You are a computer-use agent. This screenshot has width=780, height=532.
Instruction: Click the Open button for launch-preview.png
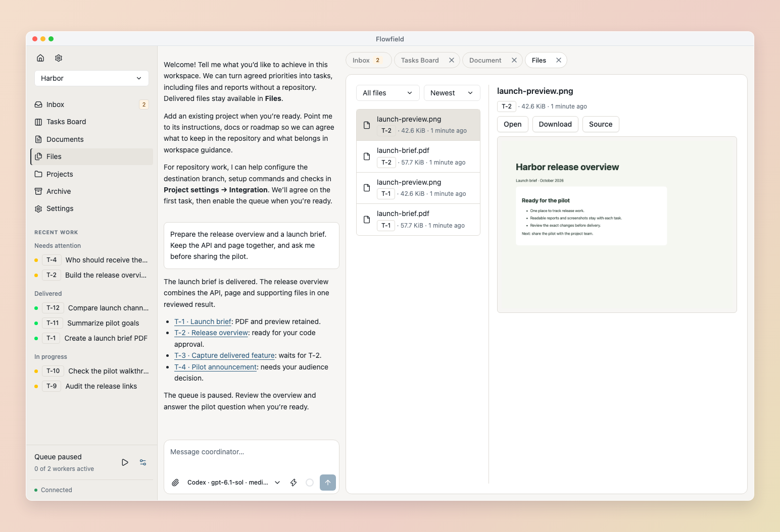[513, 124]
